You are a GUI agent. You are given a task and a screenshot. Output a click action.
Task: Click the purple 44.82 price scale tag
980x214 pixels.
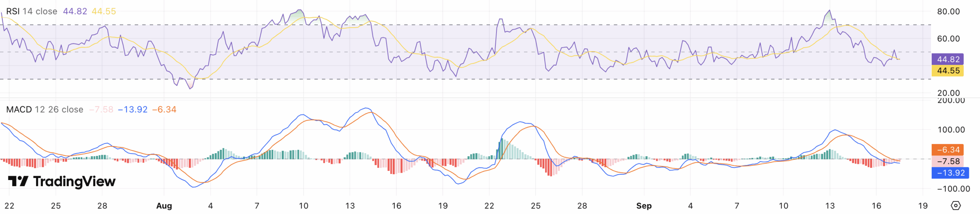pos(947,59)
